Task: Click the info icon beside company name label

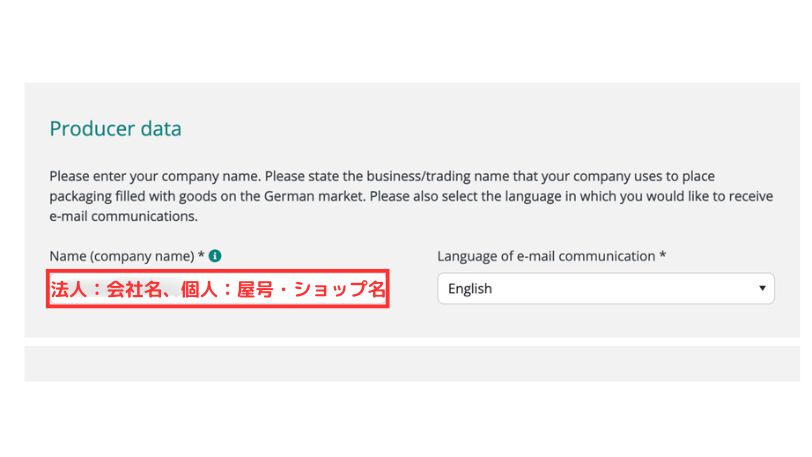Action: coord(215,256)
